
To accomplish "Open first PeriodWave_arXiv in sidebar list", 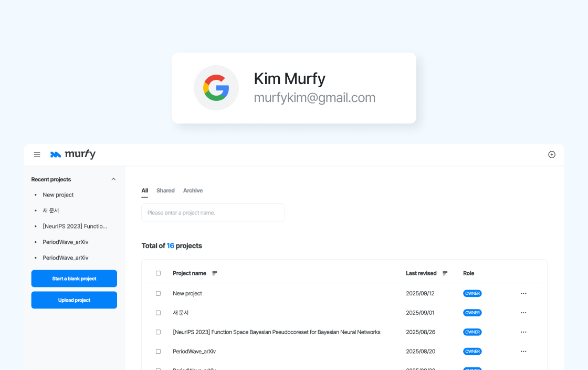I will (x=66, y=242).
